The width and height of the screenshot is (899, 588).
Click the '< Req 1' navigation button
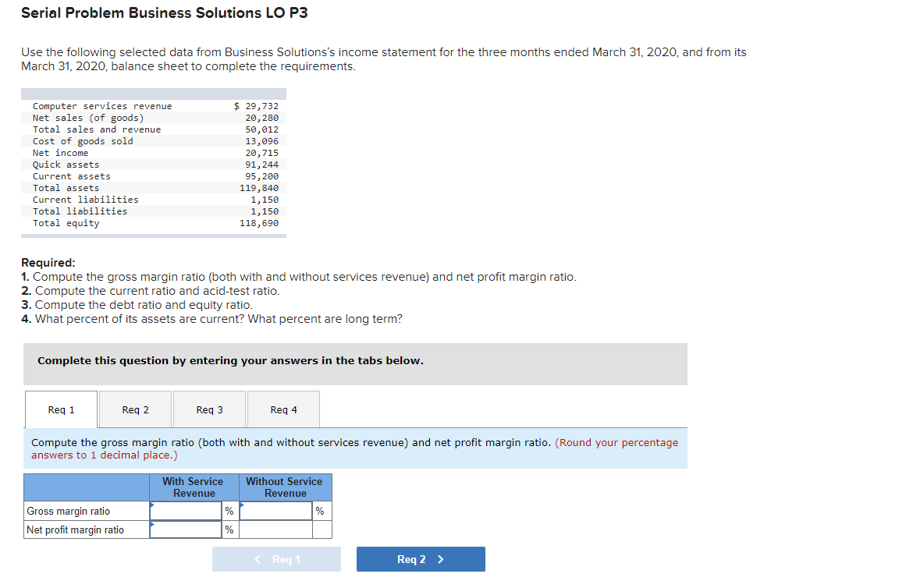click(x=276, y=558)
